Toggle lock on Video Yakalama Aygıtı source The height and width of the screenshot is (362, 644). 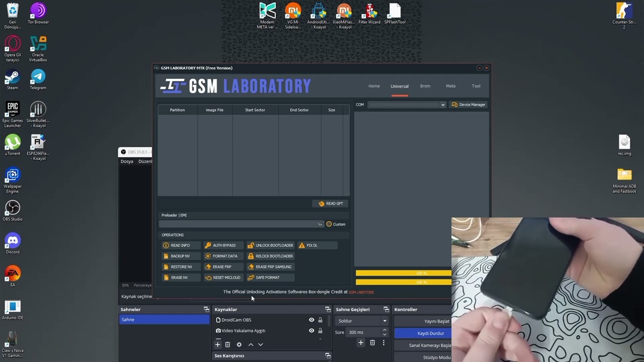[x=320, y=330]
